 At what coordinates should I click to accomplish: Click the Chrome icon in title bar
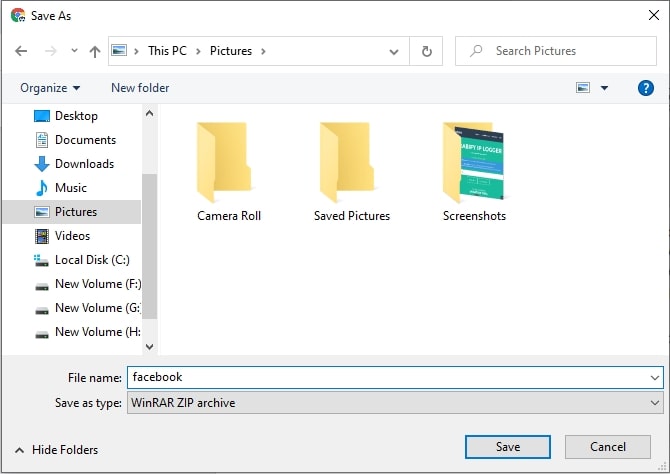(18, 15)
